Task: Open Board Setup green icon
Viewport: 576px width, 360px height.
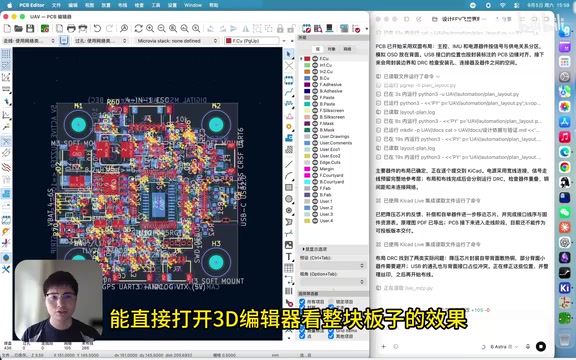Action: (45, 28)
